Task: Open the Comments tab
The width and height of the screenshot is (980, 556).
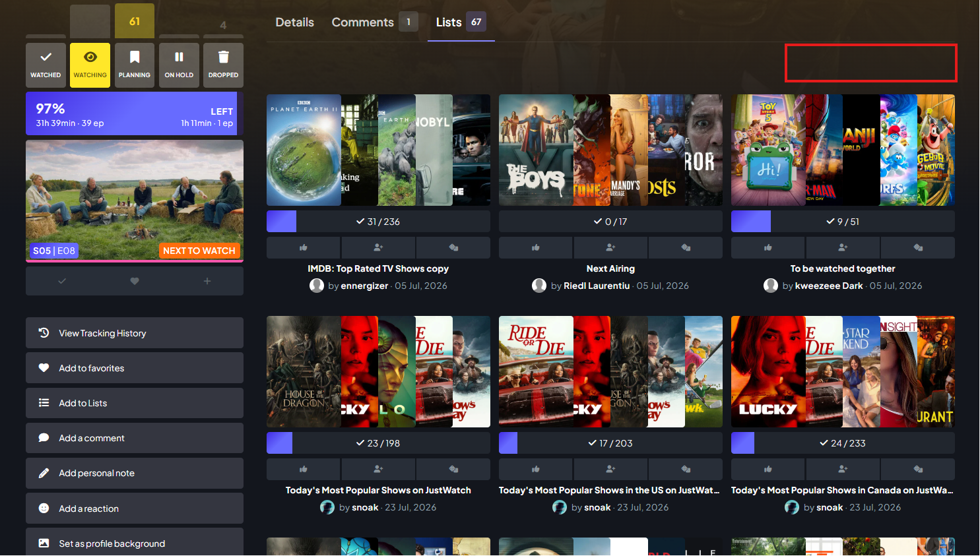Action: [x=374, y=22]
